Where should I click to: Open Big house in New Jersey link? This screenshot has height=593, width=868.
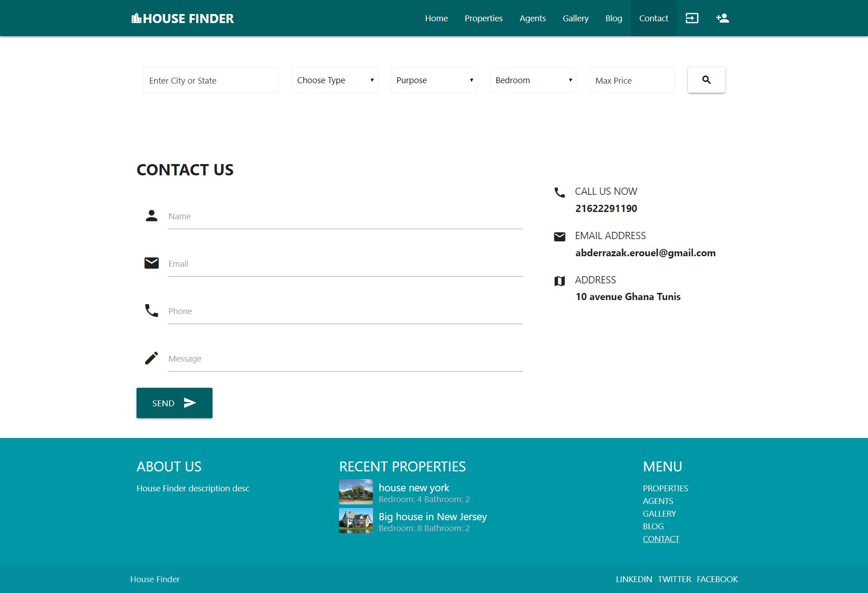pos(432,517)
